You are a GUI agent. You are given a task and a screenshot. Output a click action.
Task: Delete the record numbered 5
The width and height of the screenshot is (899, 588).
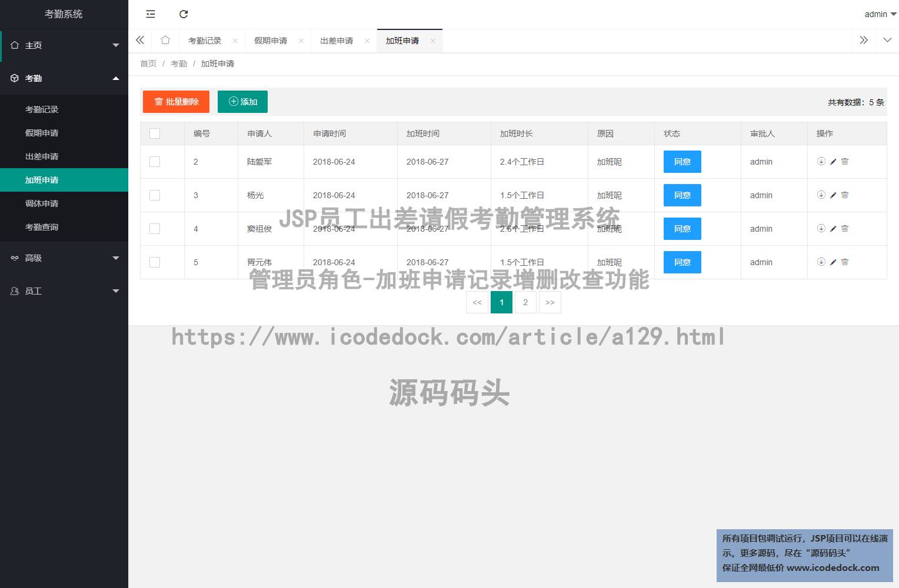pos(845,262)
